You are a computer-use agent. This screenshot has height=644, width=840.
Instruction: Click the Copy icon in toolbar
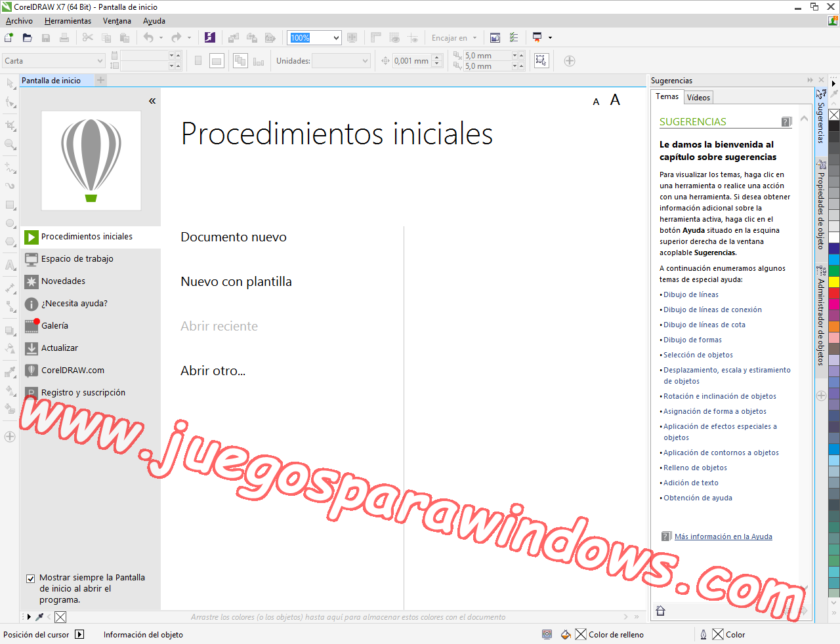coord(106,38)
